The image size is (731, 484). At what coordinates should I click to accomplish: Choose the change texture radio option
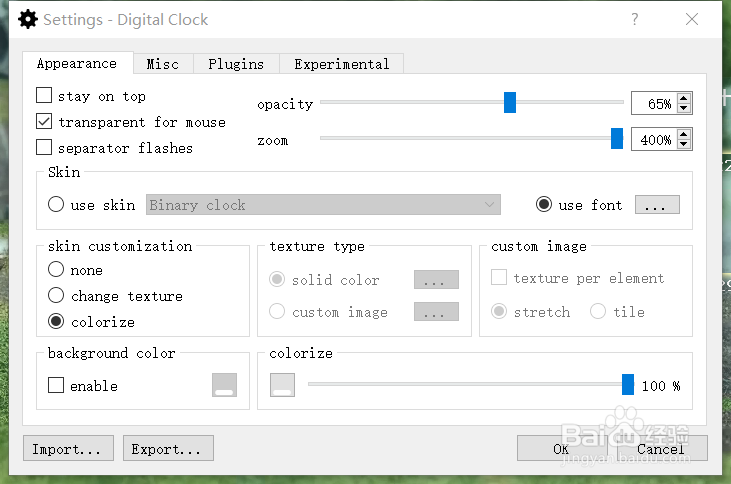pyautogui.click(x=56, y=296)
